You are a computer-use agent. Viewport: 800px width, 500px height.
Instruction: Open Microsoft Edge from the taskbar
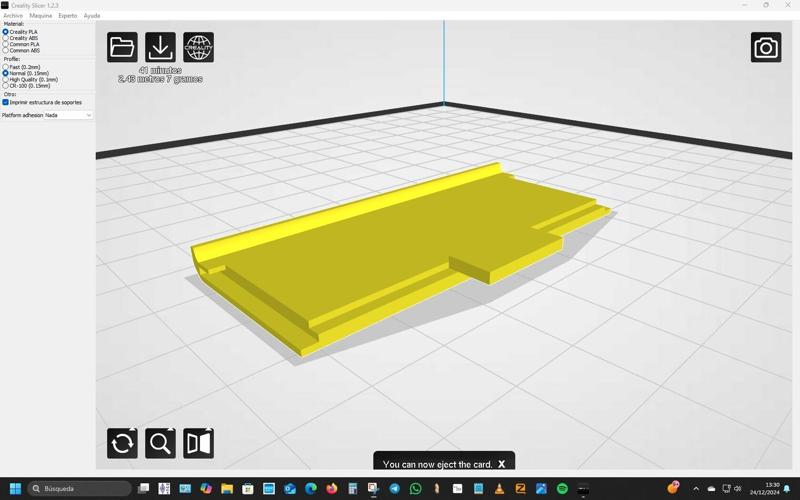pyautogui.click(x=311, y=489)
